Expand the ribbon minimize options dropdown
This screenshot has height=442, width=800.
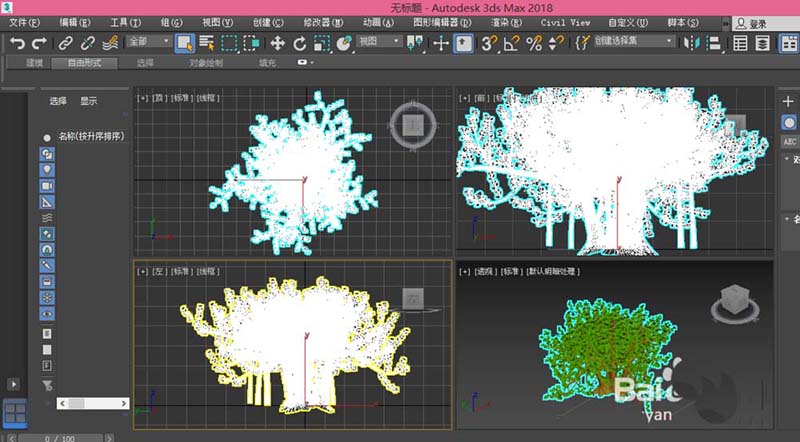pos(305,62)
